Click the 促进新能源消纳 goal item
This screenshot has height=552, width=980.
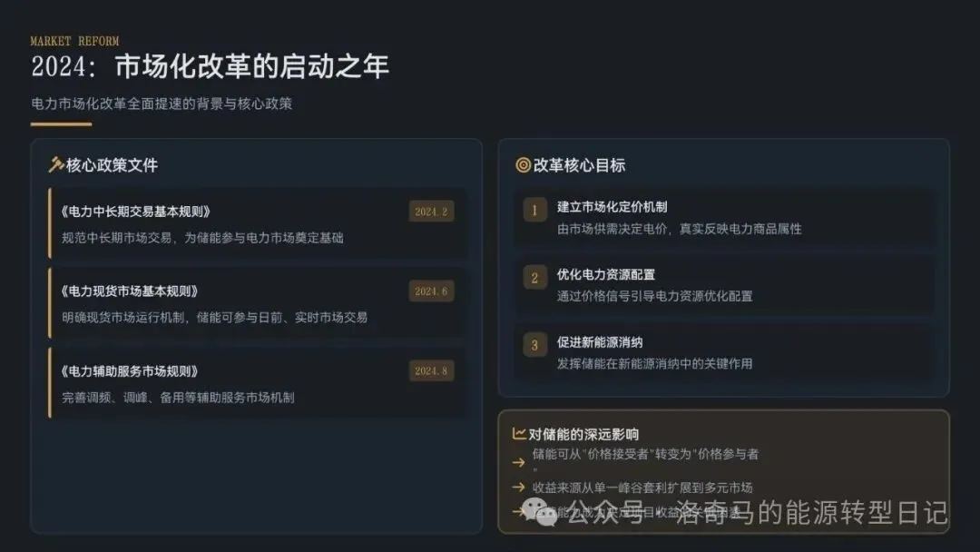[724, 352]
